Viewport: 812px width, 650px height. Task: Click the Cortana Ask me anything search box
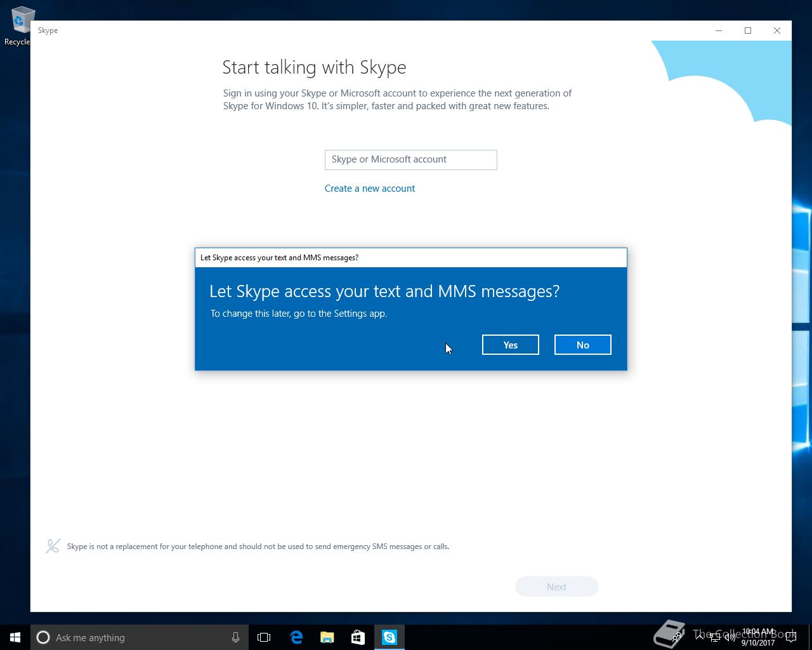tap(139, 637)
